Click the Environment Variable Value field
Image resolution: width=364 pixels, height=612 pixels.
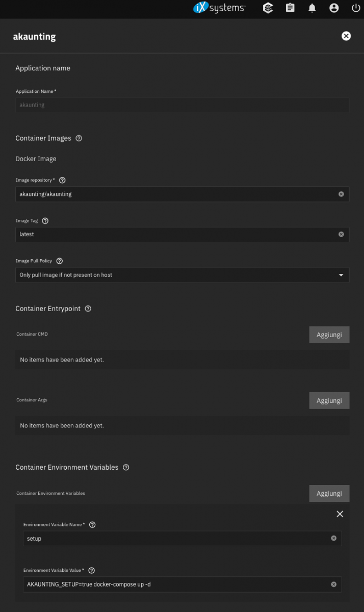coord(176,584)
